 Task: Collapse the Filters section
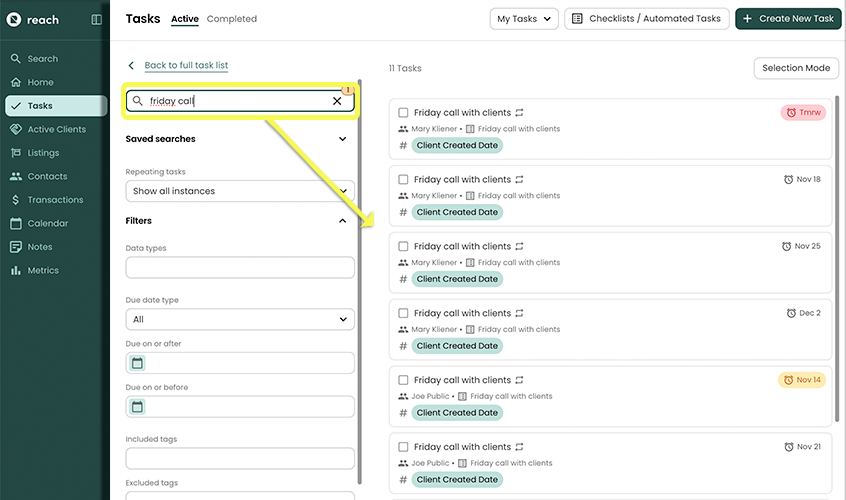click(342, 221)
